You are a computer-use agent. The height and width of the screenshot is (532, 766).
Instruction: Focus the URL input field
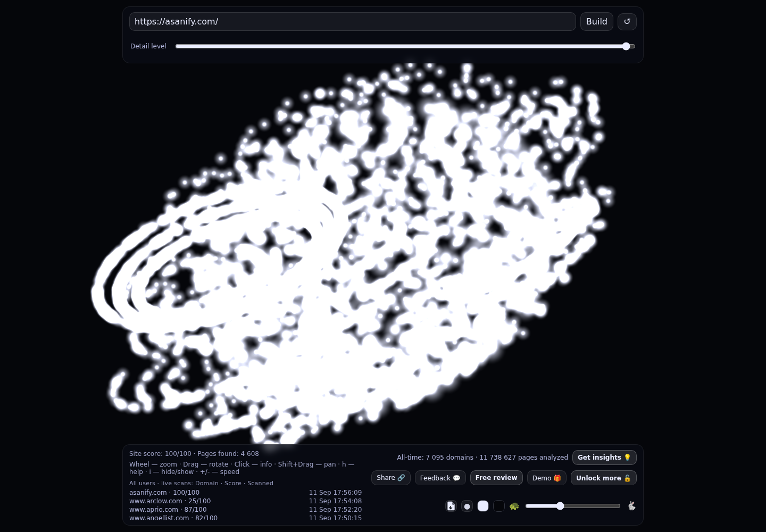point(353,21)
